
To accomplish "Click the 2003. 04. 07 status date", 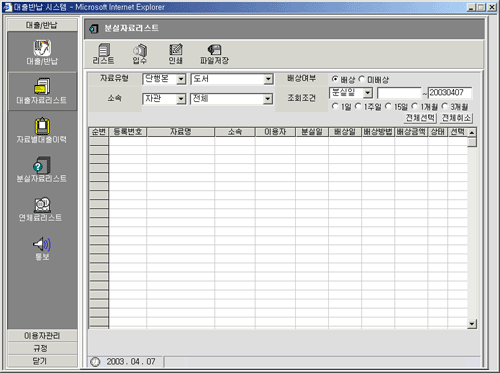I will click(x=131, y=362).
